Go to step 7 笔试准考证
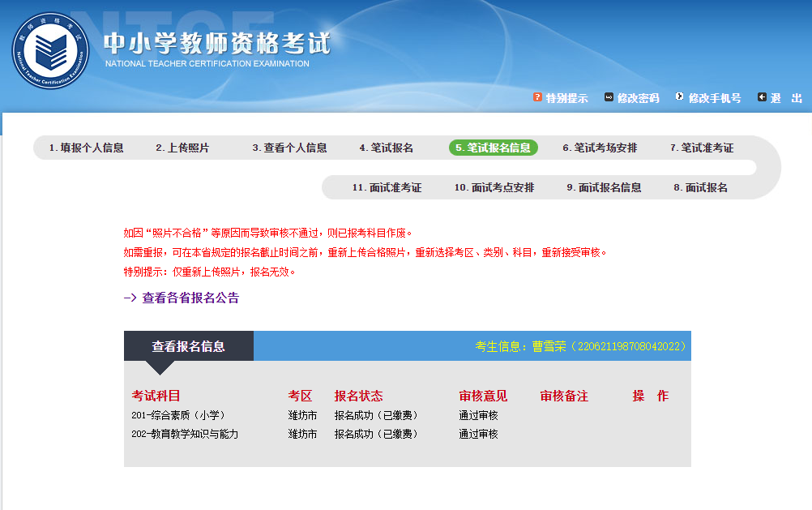 702,148
